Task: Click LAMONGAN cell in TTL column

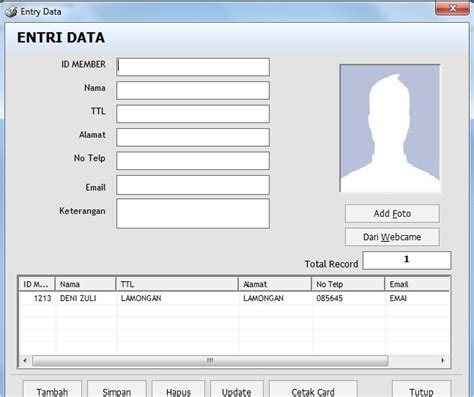Action: click(178, 298)
